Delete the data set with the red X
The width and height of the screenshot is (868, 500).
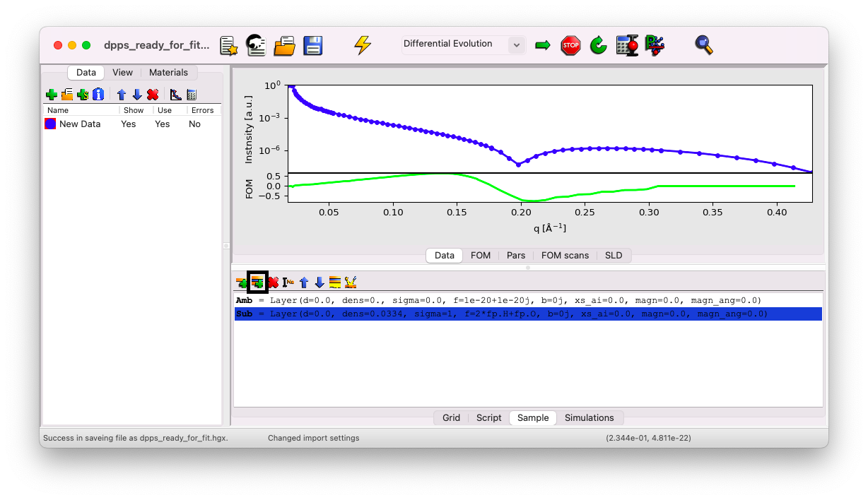click(153, 95)
